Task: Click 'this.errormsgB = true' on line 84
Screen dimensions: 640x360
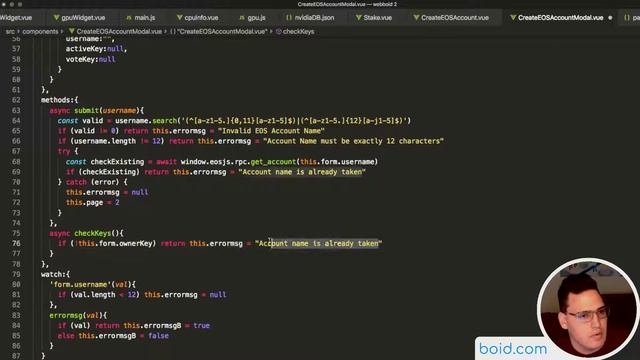Action: coord(167,326)
